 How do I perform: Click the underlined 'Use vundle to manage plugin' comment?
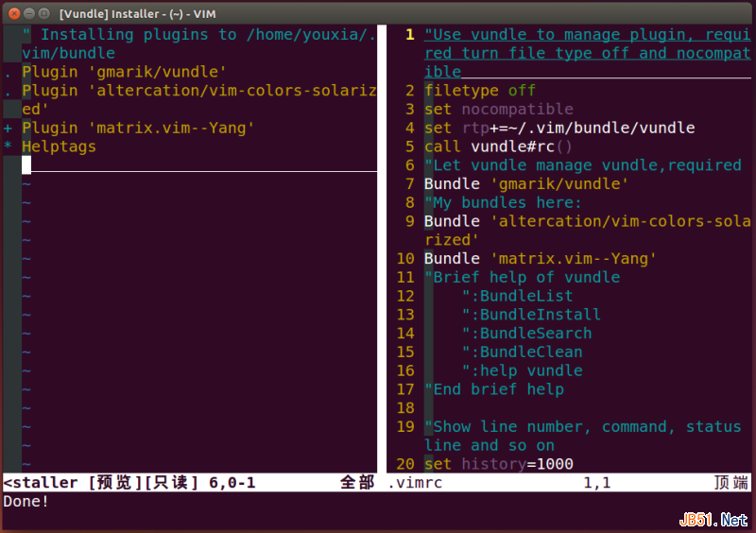tap(587, 53)
